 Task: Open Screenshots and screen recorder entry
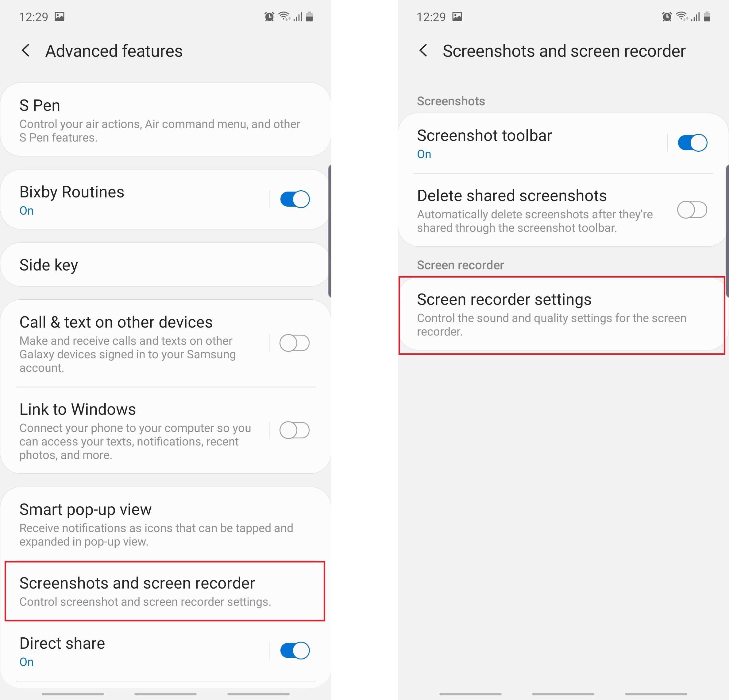pyautogui.click(x=165, y=591)
